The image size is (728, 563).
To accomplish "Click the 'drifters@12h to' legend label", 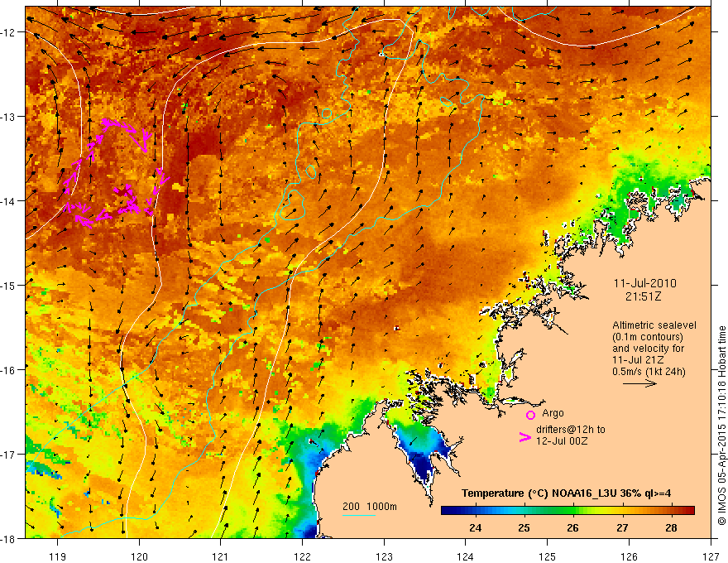I will click(x=571, y=429).
